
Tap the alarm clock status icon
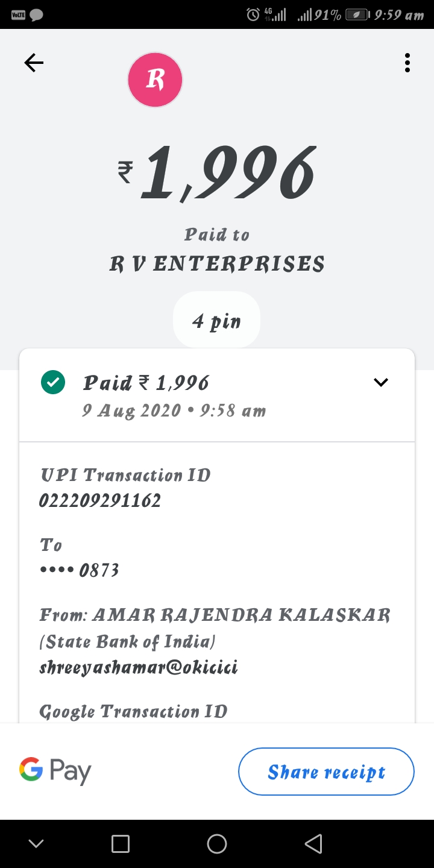tap(253, 14)
